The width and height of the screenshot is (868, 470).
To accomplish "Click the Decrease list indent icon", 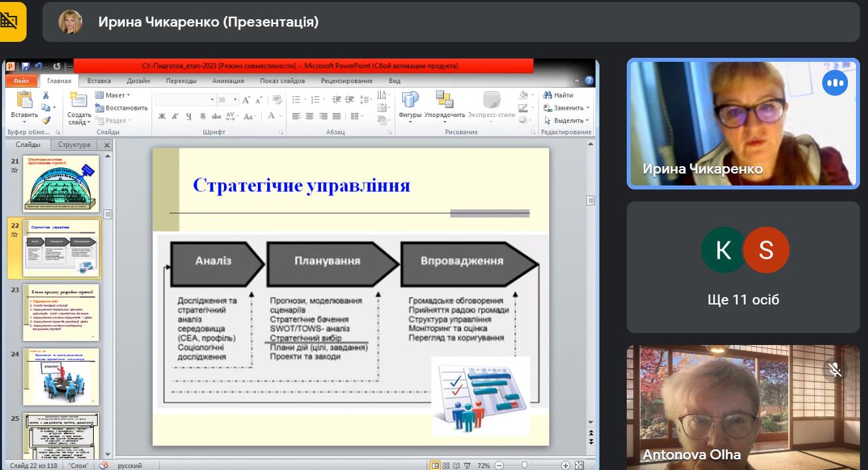I will pyautogui.click(x=337, y=100).
